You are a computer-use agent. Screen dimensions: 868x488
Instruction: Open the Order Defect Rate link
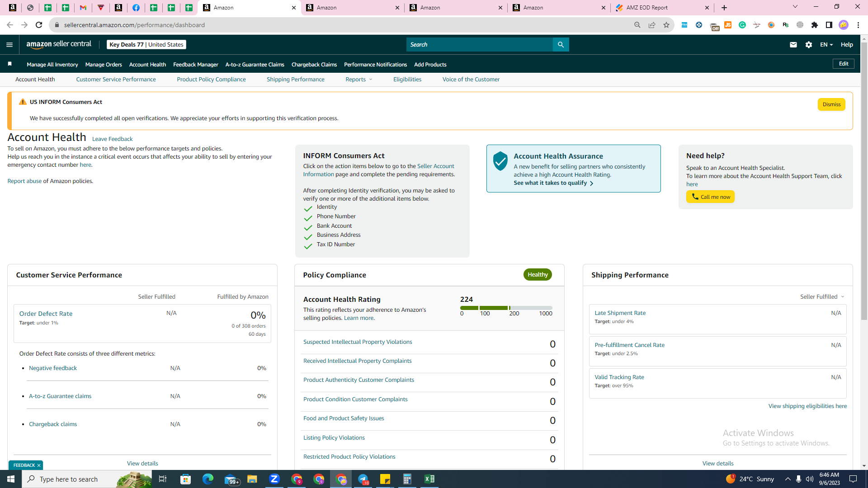(x=46, y=314)
